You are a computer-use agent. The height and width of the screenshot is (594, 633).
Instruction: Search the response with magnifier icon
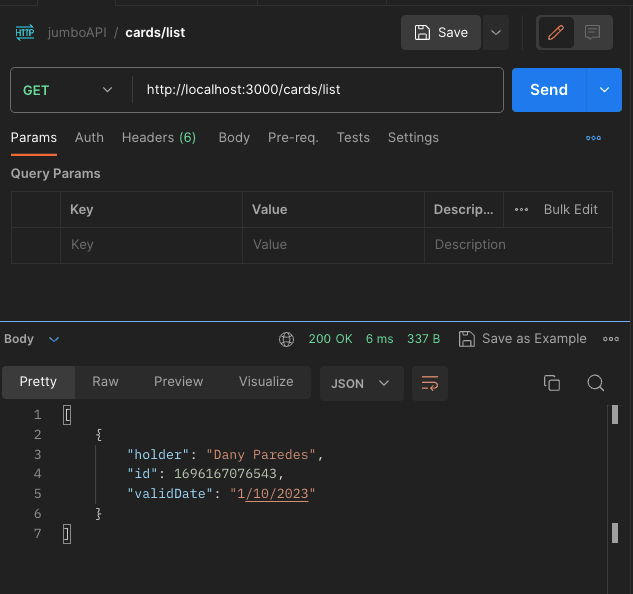tap(595, 383)
